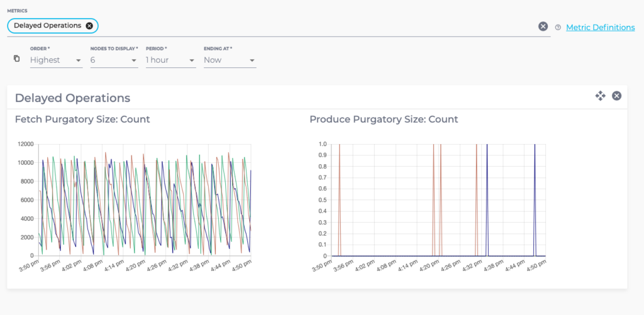Click the copy icon beside the Order field

[x=17, y=58]
